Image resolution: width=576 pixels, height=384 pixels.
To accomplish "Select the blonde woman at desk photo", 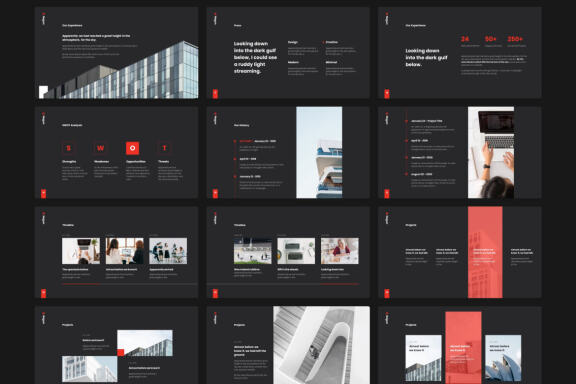I will tap(340, 251).
